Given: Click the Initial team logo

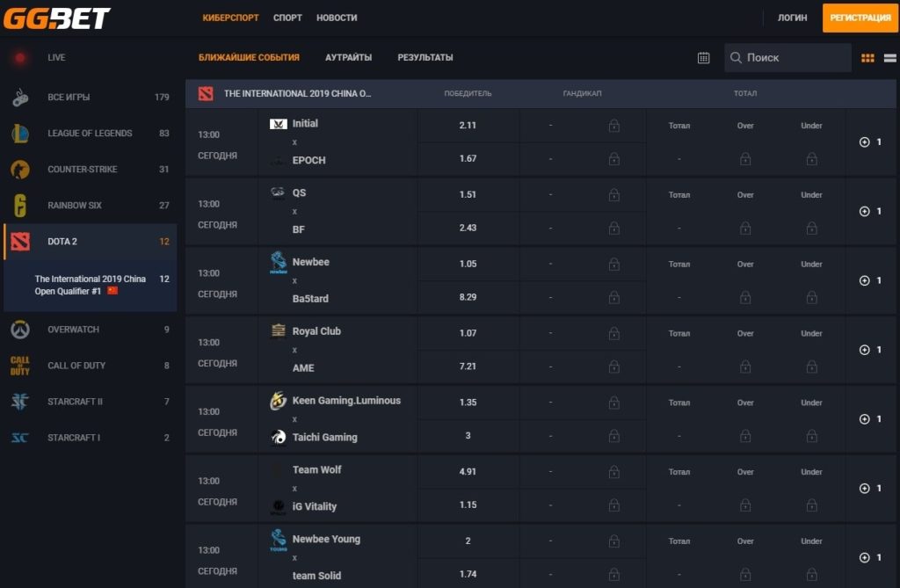Looking at the screenshot, I should tap(279, 123).
